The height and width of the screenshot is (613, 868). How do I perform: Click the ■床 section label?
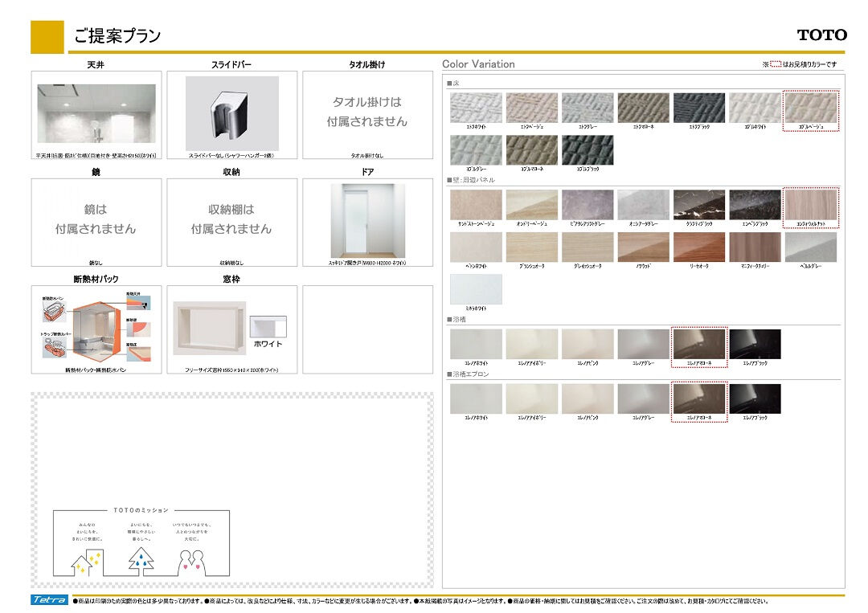pyautogui.click(x=452, y=83)
